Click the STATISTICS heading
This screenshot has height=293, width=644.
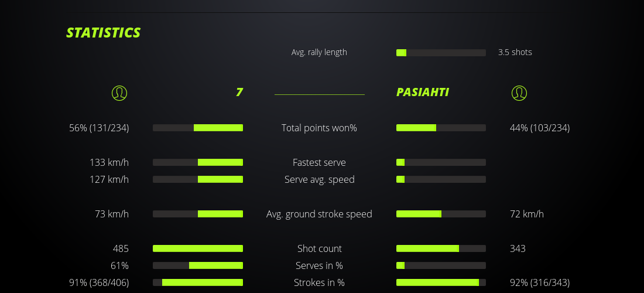point(104,33)
